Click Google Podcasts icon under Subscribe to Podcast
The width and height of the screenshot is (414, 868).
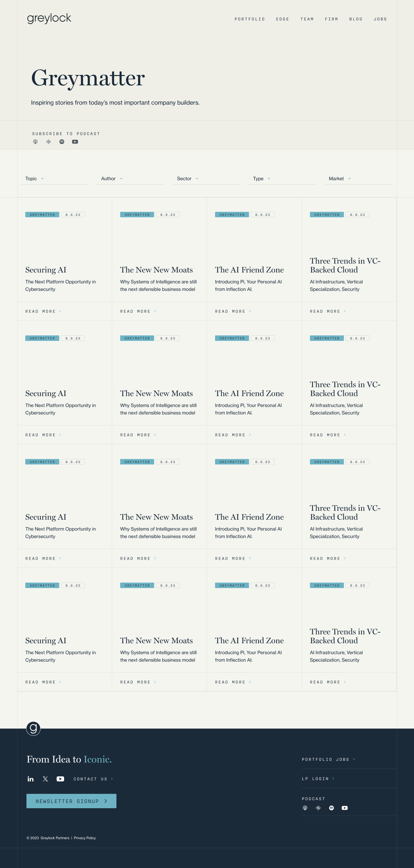[49, 142]
